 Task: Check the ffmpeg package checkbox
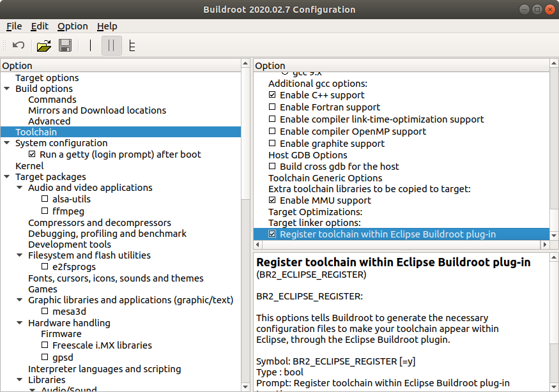[45, 211]
